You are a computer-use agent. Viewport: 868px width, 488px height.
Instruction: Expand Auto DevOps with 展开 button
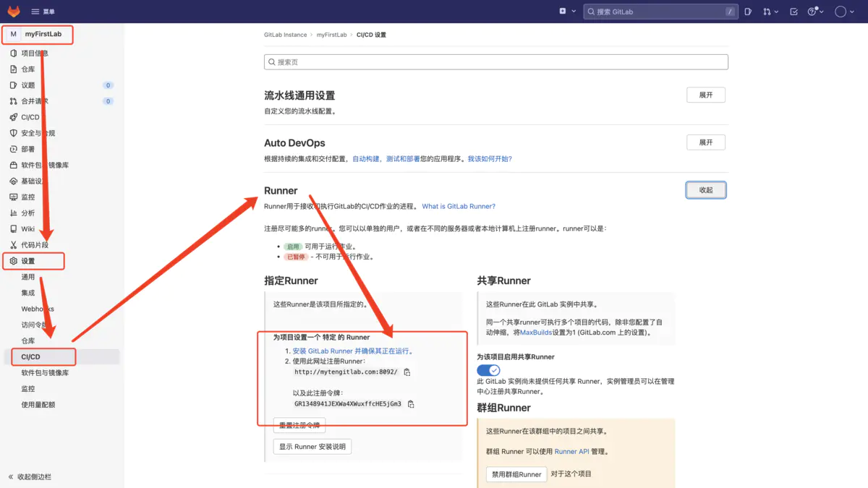[x=706, y=142]
